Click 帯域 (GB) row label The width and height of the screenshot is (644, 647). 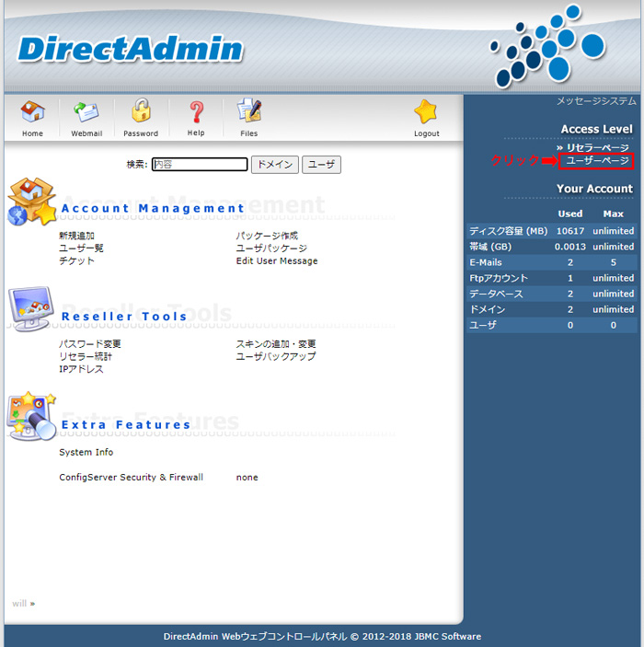[490, 247]
